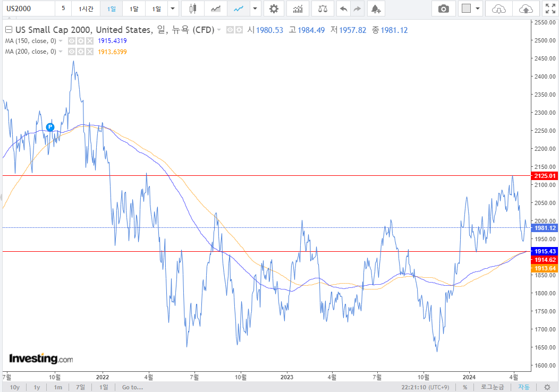Open format settings for MA (200, close, 0)
This screenshot has height=392, width=559.
tap(81, 52)
